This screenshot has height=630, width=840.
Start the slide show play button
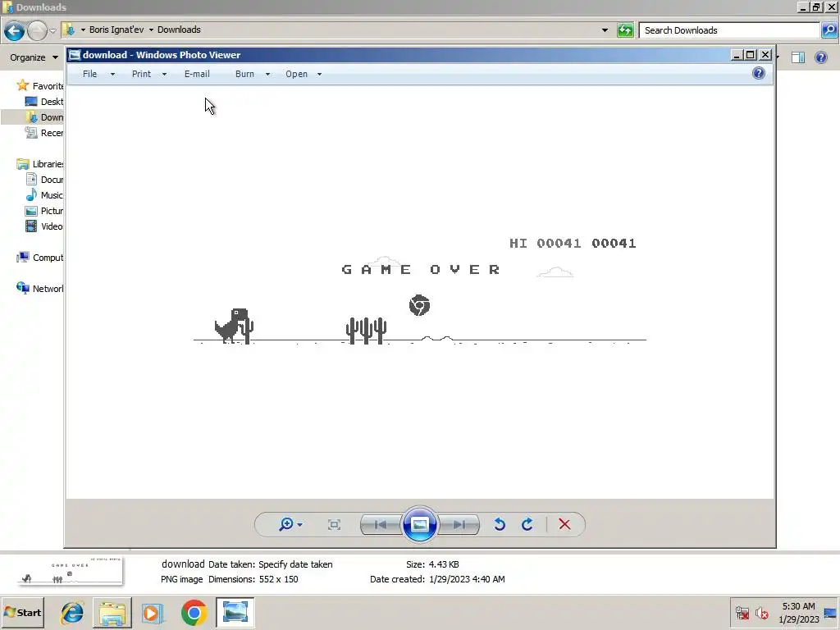tap(419, 524)
